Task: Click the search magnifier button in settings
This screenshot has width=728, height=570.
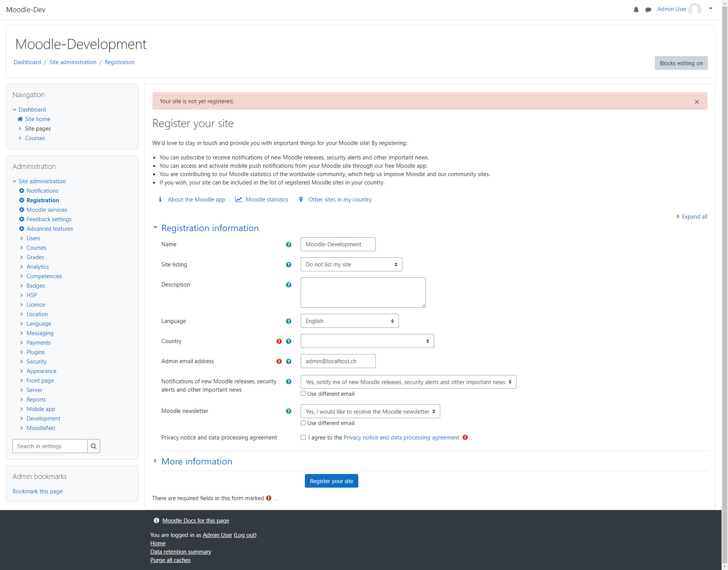Action: (x=94, y=446)
